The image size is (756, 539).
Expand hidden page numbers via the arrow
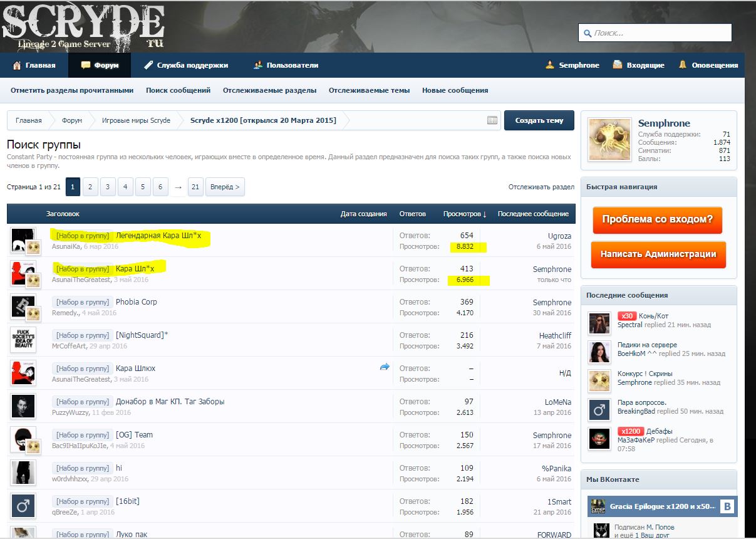[x=178, y=187]
